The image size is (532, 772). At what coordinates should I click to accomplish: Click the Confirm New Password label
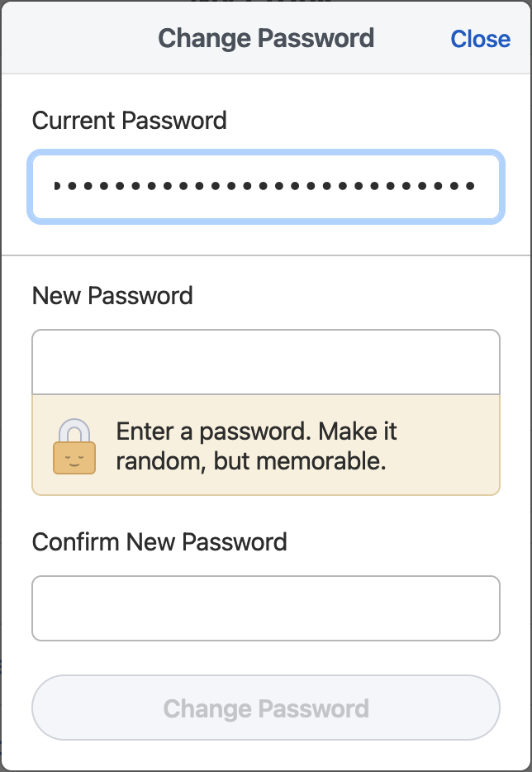pyautogui.click(x=159, y=542)
